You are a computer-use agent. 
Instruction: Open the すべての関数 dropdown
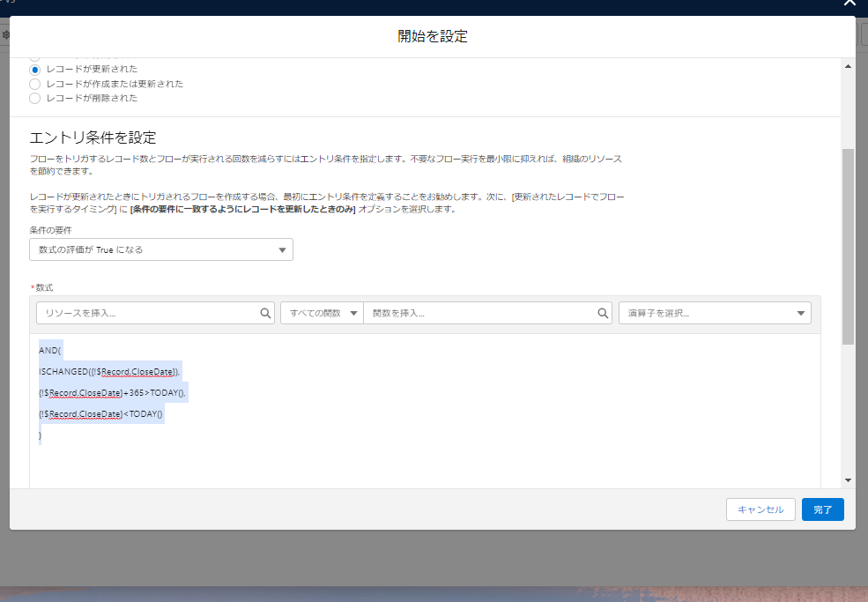click(323, 313)
